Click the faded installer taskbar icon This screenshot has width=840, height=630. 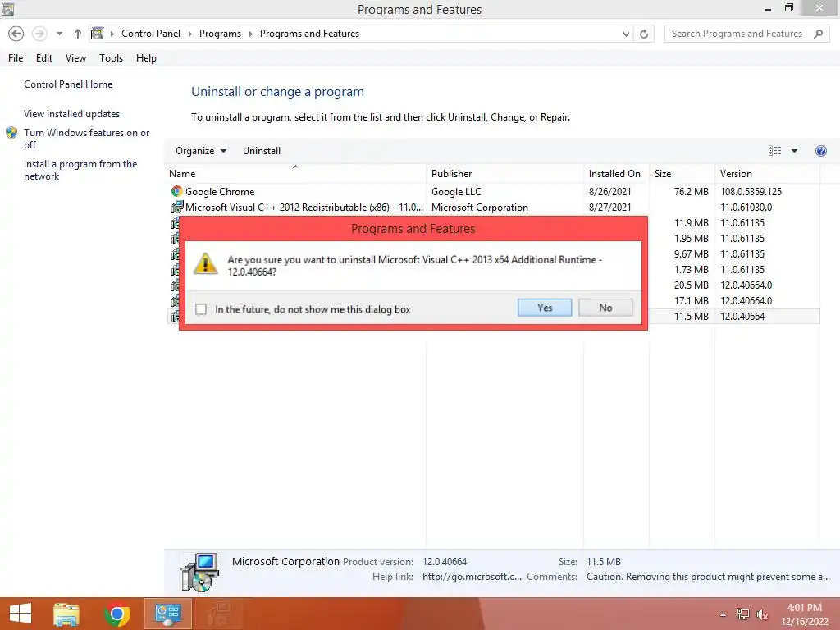coord(218,614)
